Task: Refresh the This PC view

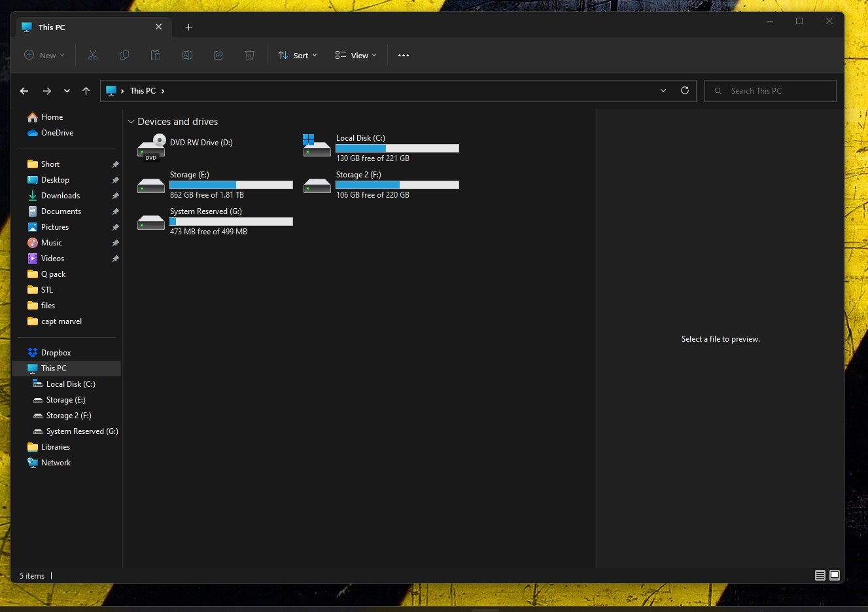Action: 685,90
